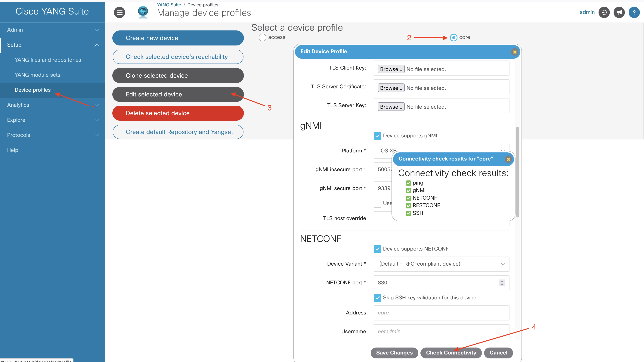Select the access device profile radio
Image resolution: width=644 pixels, height=362 pixels.
(262, 38)
